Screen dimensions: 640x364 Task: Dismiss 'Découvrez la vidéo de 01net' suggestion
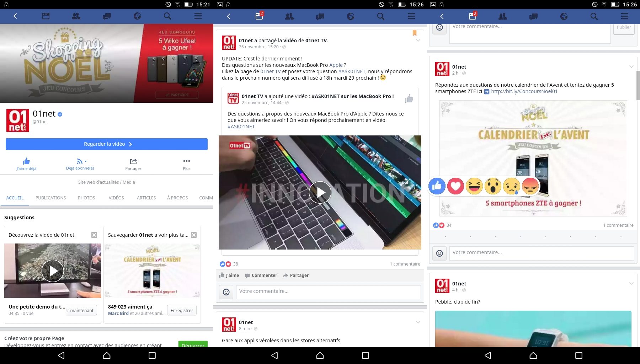click(x=94, y=235)
